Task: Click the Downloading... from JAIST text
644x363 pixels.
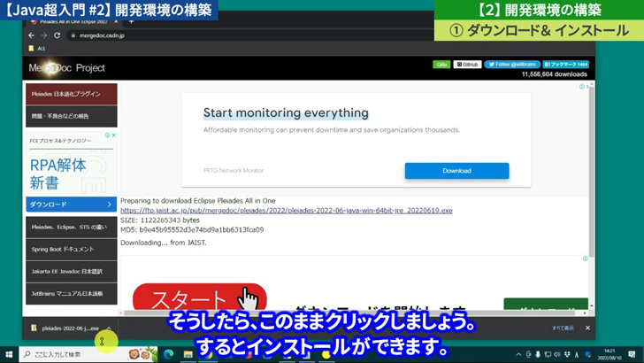Action: (164, 243)
